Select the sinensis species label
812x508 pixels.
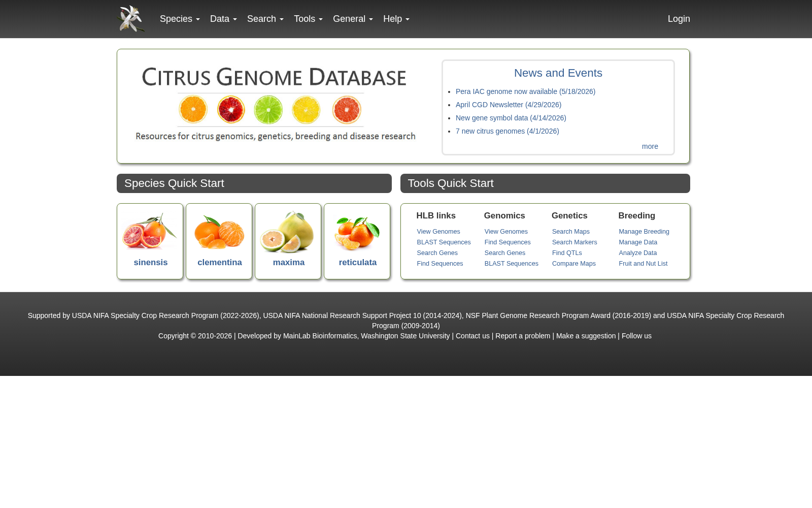(x=151, y=263)
